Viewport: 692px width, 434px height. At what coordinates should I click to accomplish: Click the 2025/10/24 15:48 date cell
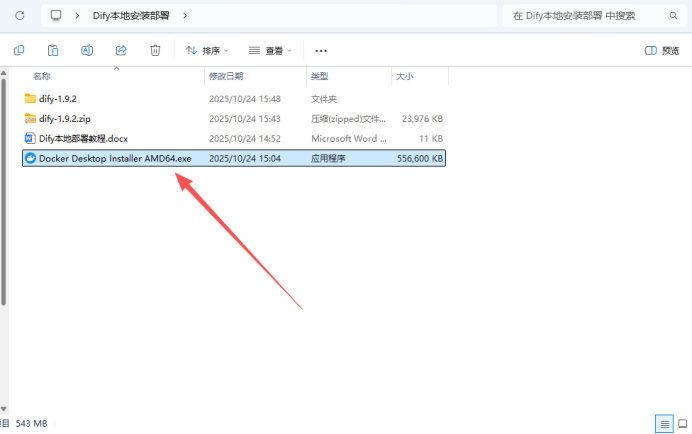(245, 99)
